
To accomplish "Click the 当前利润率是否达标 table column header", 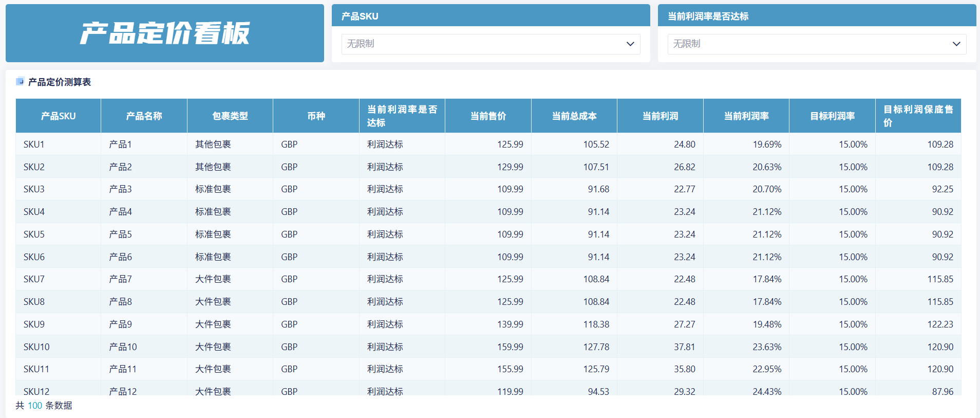I will [x=402, y=116].
